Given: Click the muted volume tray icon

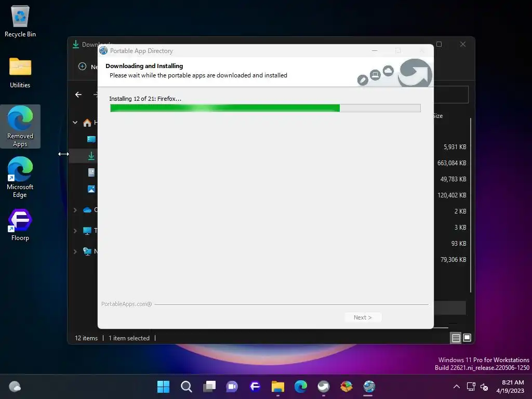Looking at the screenshot, I should coord(484,387).
